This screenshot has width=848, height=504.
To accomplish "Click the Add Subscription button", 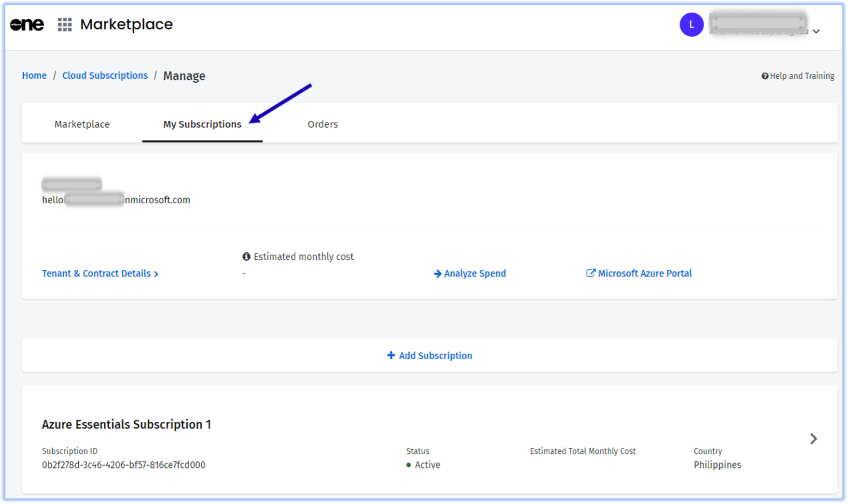I will point(435,356).
